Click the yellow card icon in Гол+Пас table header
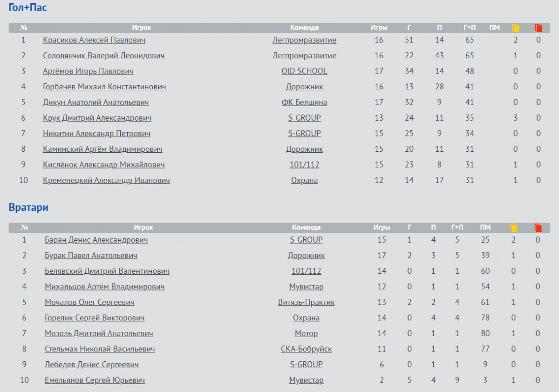This screenshot has height=392, width=559. pyautogui.click(x=516, y=28)
